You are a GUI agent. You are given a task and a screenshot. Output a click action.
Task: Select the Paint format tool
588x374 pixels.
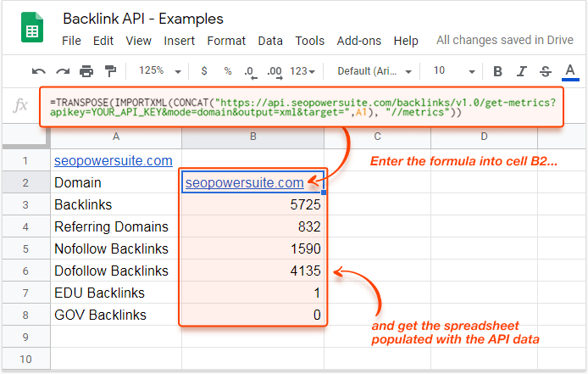click(110, 71)
